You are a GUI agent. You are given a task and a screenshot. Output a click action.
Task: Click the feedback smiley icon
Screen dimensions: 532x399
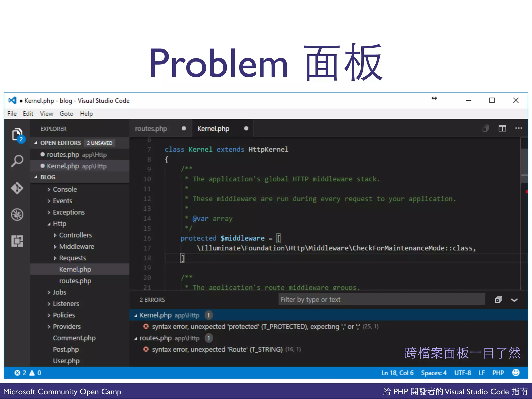(516, 373)
